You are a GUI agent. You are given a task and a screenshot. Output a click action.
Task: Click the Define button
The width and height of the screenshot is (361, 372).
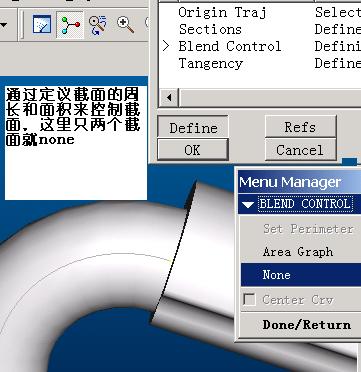[x=193, y=128]
